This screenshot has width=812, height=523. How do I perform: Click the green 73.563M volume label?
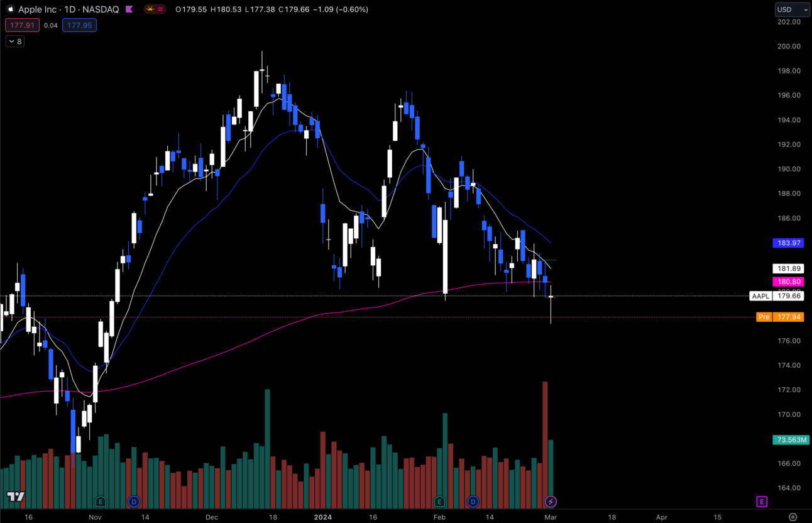coord(791,439)
